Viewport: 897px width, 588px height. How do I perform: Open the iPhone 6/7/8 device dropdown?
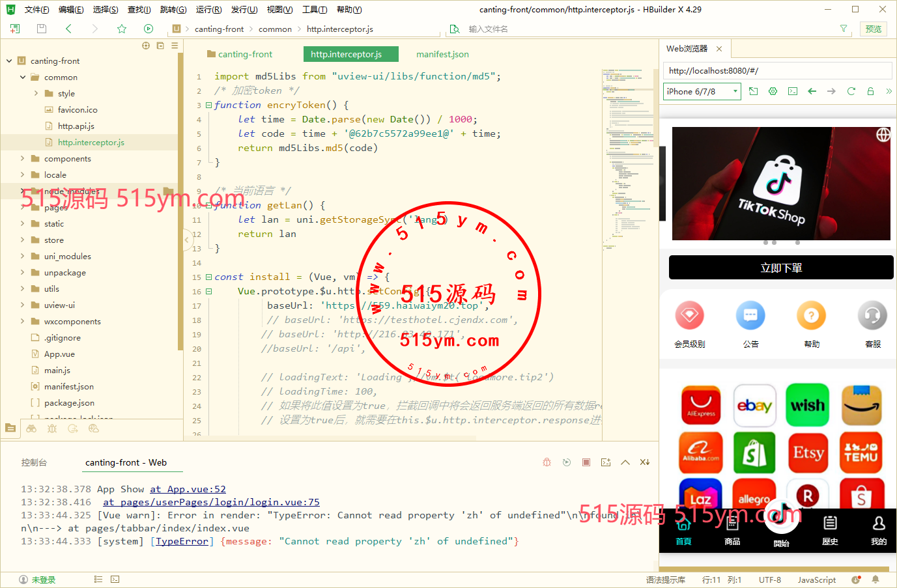tap(702, 91)
